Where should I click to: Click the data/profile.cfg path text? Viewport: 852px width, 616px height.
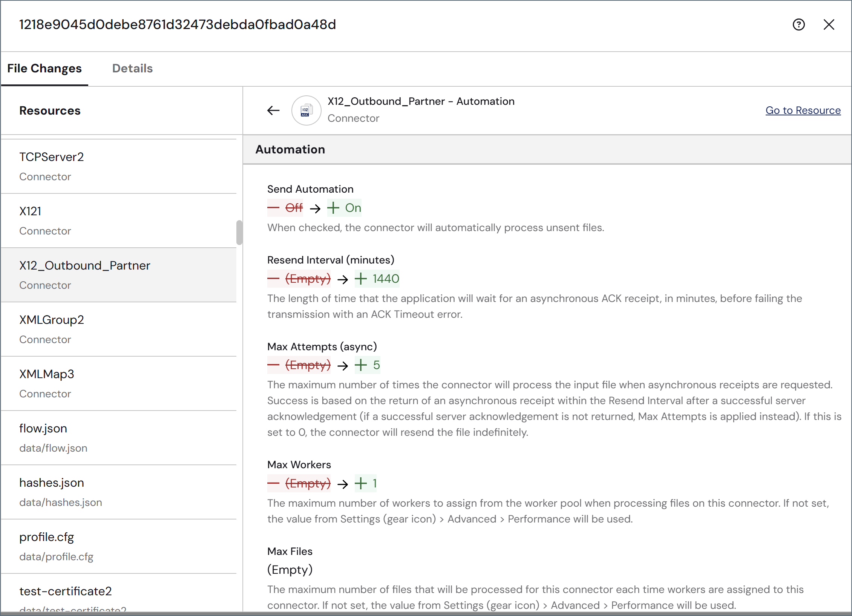(x=56, y=557)
